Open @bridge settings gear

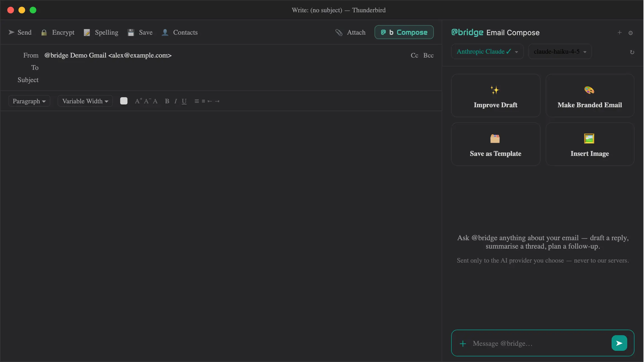(x=631, y=33)
